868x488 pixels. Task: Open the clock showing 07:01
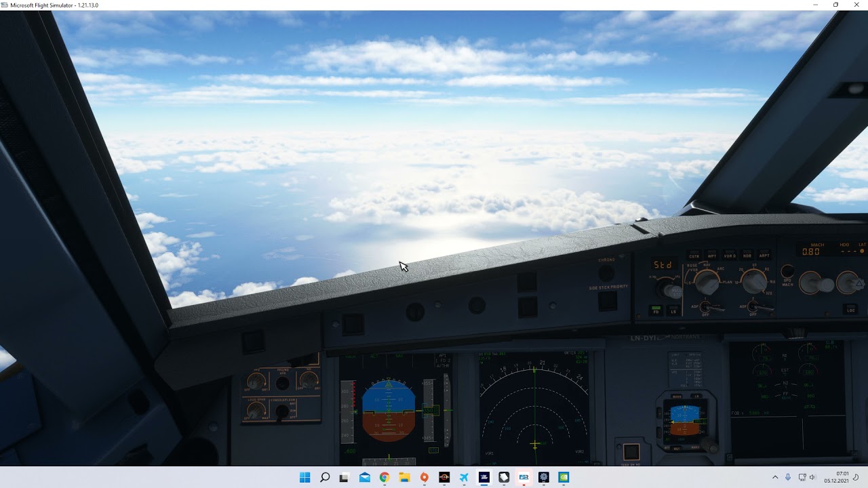pos(837,477)
